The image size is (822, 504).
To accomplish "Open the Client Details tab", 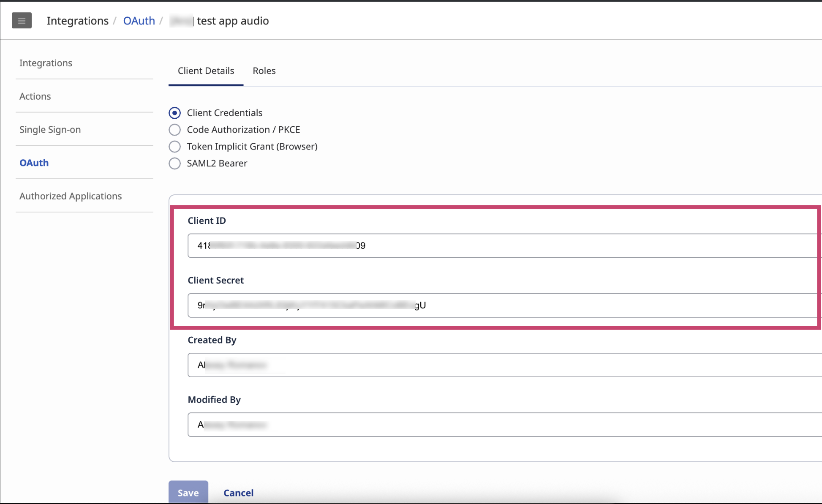I will tap(206, 71).
